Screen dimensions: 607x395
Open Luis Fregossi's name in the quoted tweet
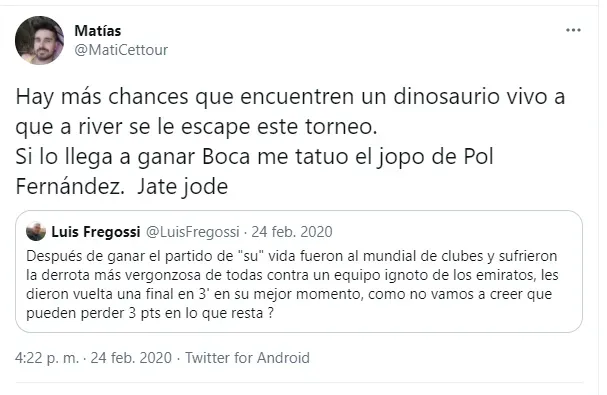(96, 232)
